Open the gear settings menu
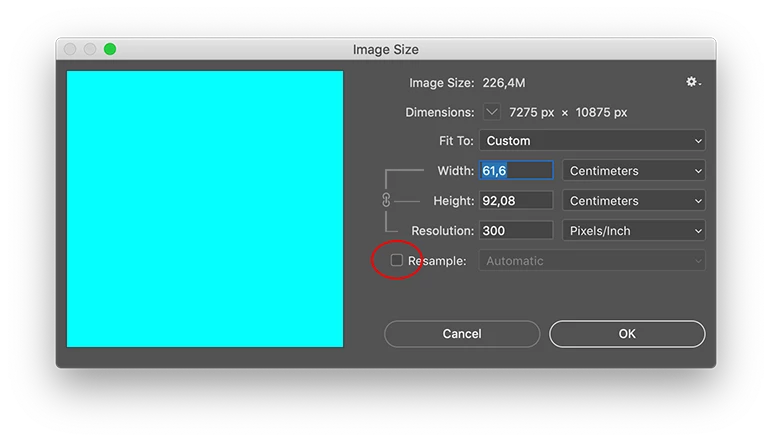The image size is (772, 442). [x=693, y=82]
